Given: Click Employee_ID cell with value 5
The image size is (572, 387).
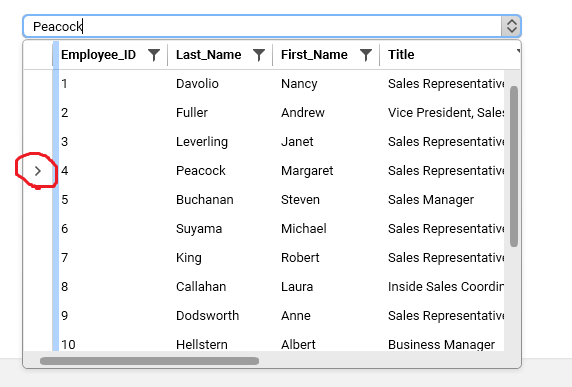Looking at the screenshot, I should click(65, 200).
